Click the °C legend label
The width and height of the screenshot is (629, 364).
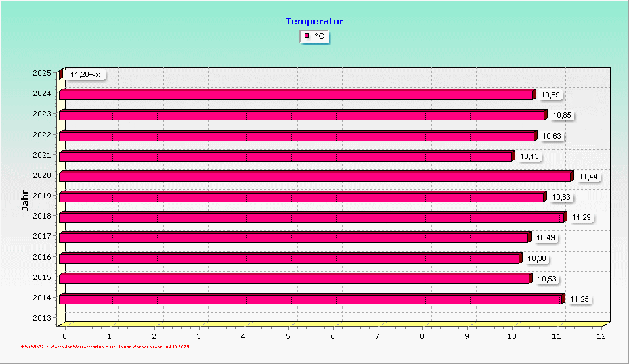pos(319,36)
